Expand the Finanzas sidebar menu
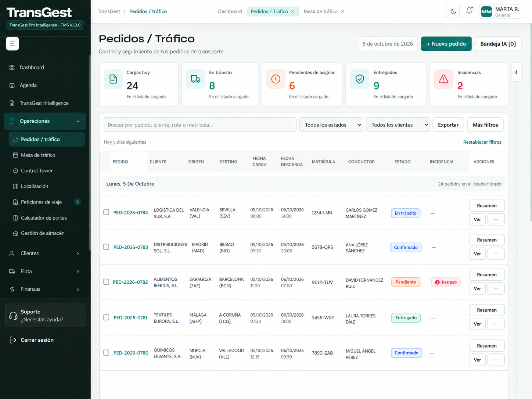This screenshot has width=532, height=399. (45, 289)
